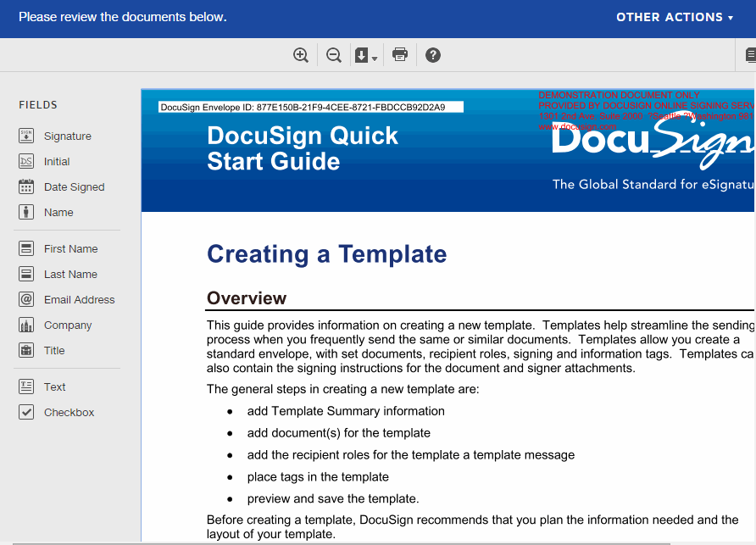The width and height of the screenshot is (756, 545).
Task: Click 'Please review the documents below' message
Action: (x=122, y=17)
